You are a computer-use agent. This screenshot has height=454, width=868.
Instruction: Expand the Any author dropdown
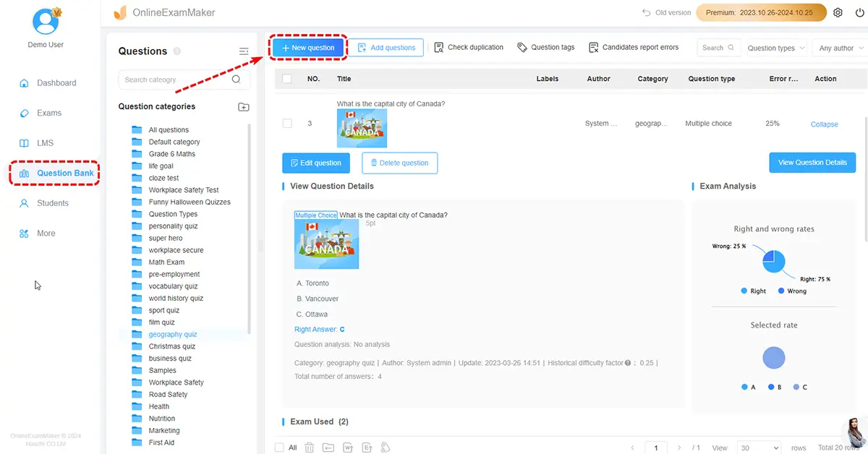841,48
